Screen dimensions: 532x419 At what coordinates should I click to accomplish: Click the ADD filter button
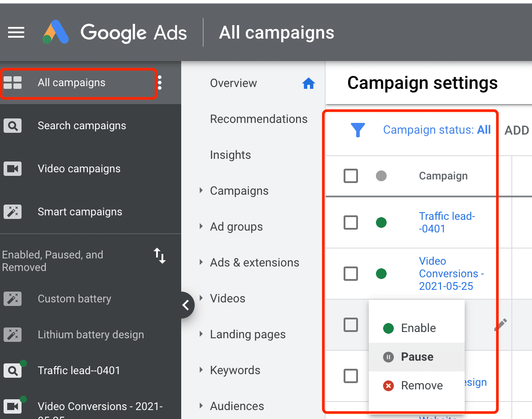(516, 131)
